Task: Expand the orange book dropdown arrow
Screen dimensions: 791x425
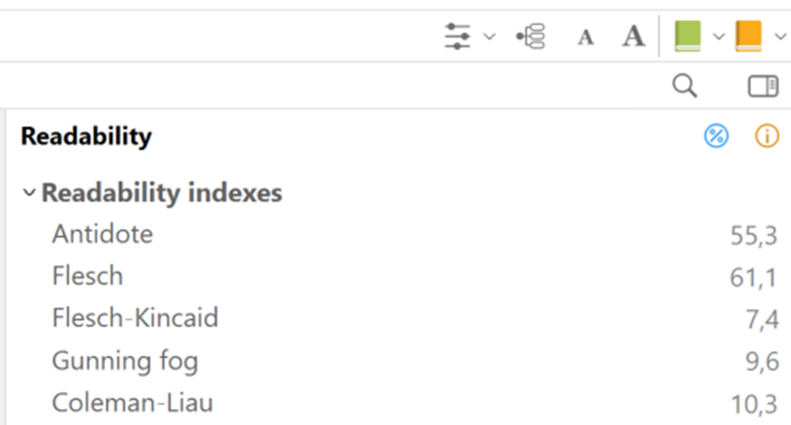Action: pos(780,37)
